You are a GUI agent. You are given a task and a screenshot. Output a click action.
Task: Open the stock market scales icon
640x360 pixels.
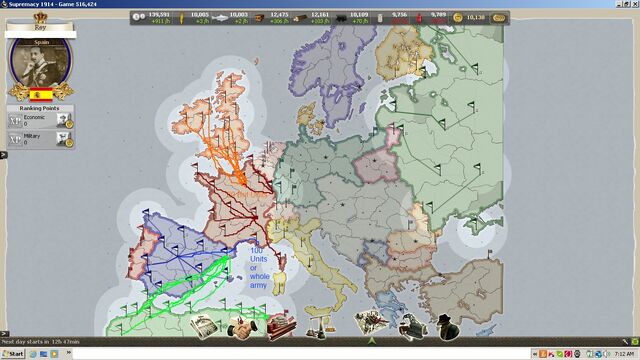320,327
